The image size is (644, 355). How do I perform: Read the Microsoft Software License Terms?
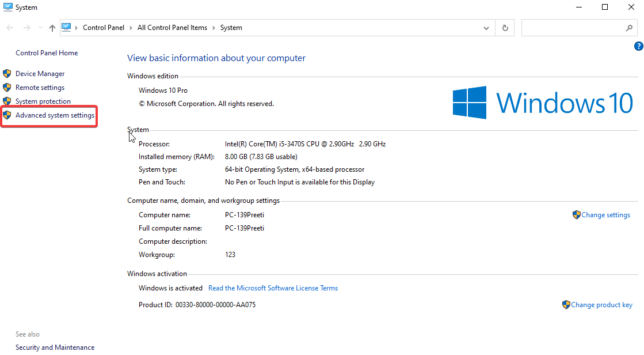(x=273, y=288)
